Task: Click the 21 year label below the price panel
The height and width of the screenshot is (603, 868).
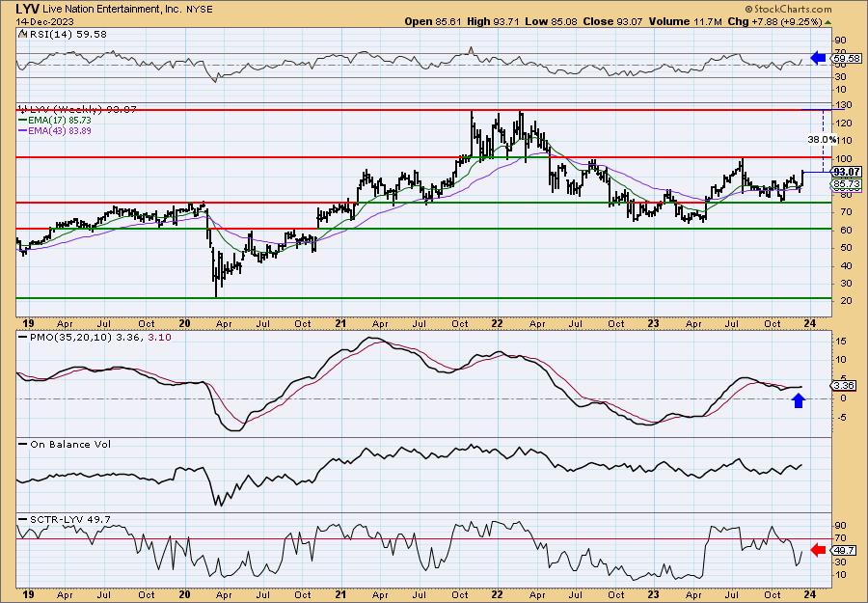Action: point(341,323)
